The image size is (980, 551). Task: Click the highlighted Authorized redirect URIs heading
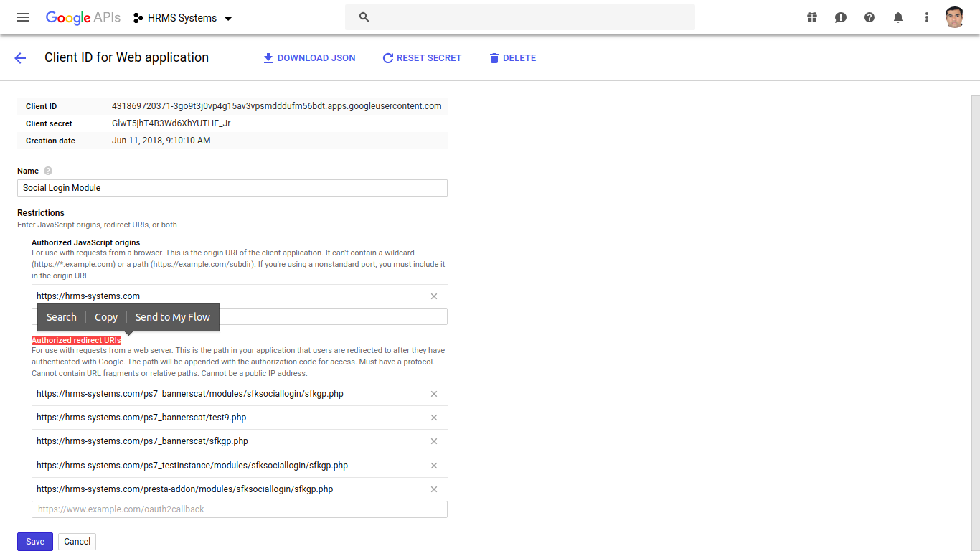(x=76, y=340)
